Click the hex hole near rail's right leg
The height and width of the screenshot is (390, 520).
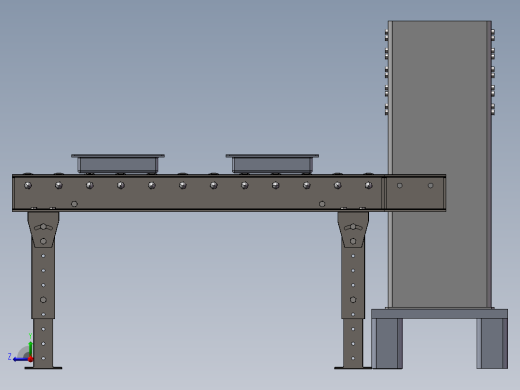(x=322, y=204)
